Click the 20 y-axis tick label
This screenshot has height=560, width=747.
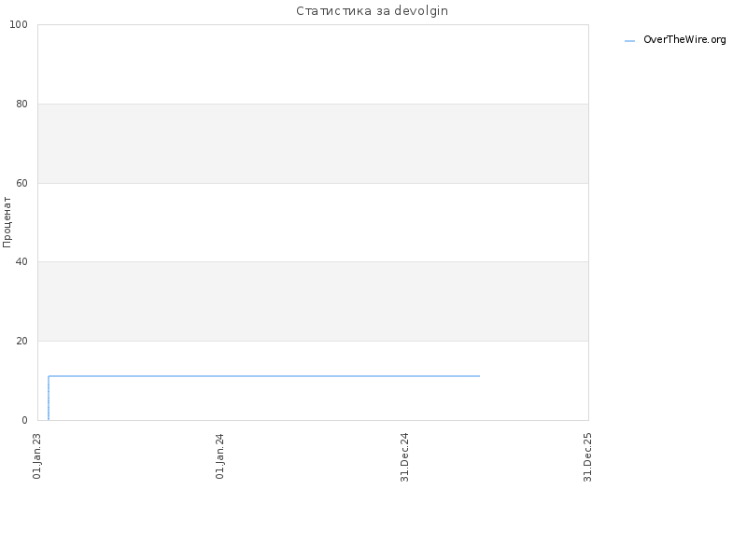click(21, 341)
